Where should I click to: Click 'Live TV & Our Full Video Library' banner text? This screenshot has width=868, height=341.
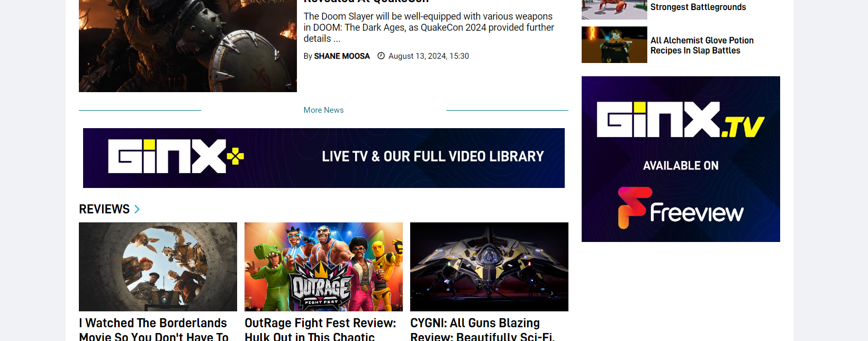click(x=432, y=157)
